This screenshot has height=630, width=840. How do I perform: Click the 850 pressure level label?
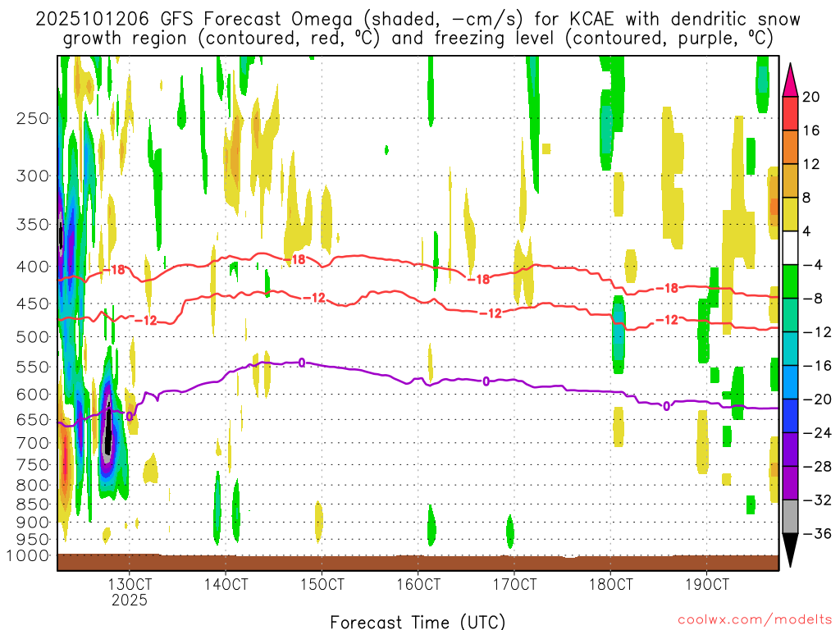pos(33,504)
